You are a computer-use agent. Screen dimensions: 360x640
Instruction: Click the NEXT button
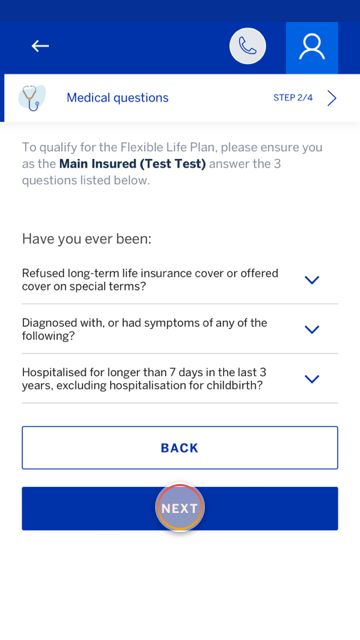180,509
